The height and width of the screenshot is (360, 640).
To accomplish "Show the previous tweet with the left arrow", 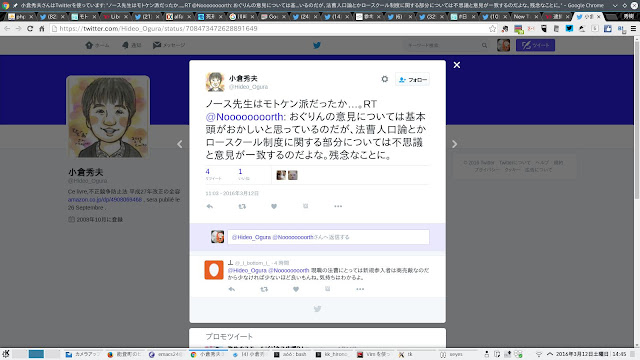I will pyautogui.click(x=180, y=144).
